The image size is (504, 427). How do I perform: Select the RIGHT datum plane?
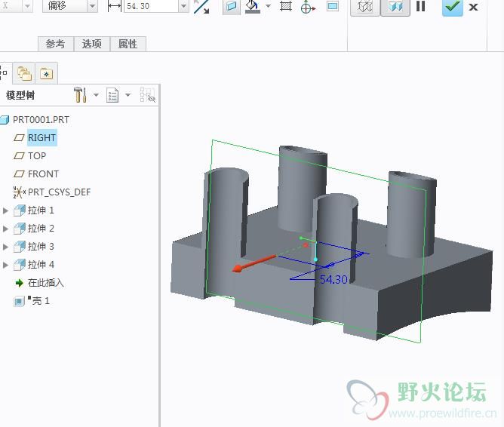(x=41, y=137)
